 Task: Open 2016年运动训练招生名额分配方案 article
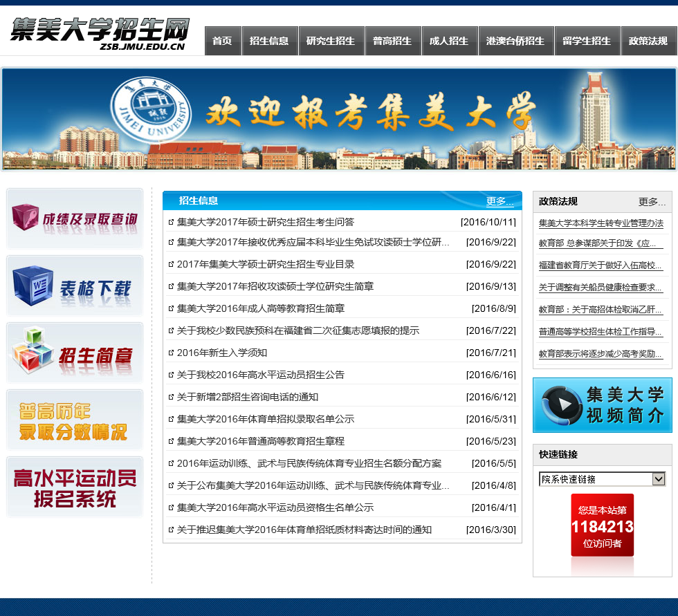point(309,463)
